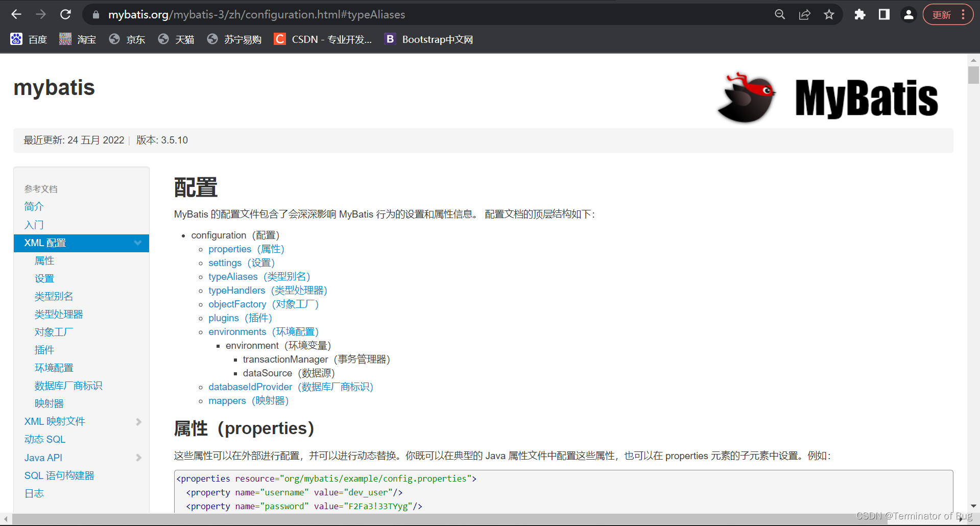Open XML 映射文件 in sidebar
Screen dimensions: 980x526
(x=55, y=421)
